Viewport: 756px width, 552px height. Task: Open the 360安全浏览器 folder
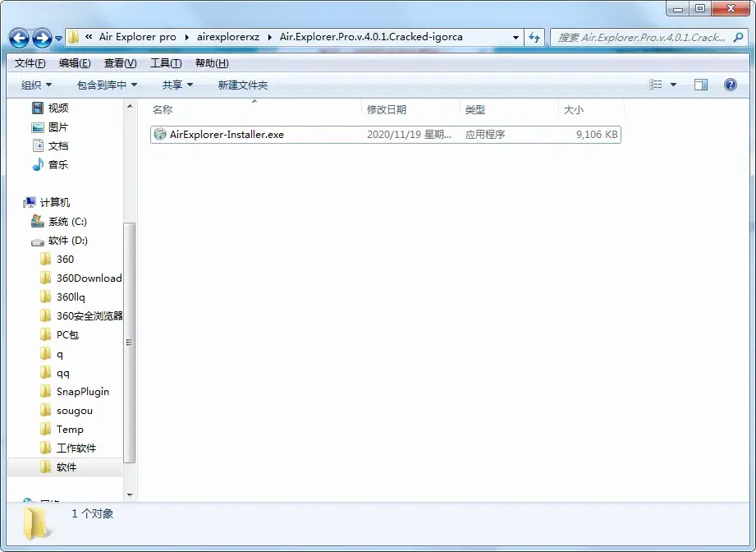pos(89,315)
